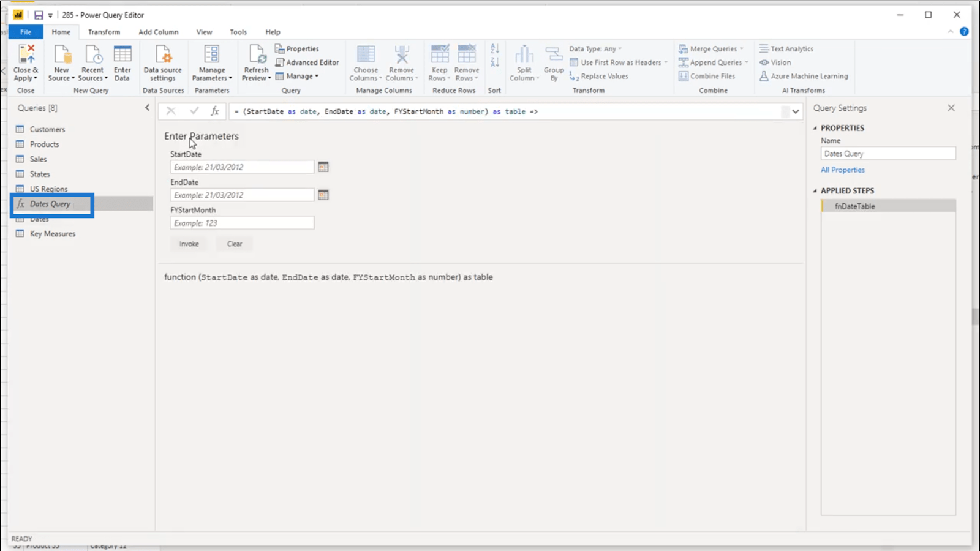The width and height of the screenshot is (980, 551).
Task: Switch to the Help tab
Action: (273, 32)
